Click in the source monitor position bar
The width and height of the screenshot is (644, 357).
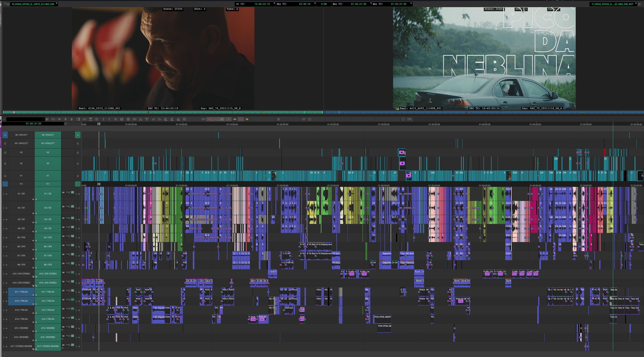[x=163, y=112]
